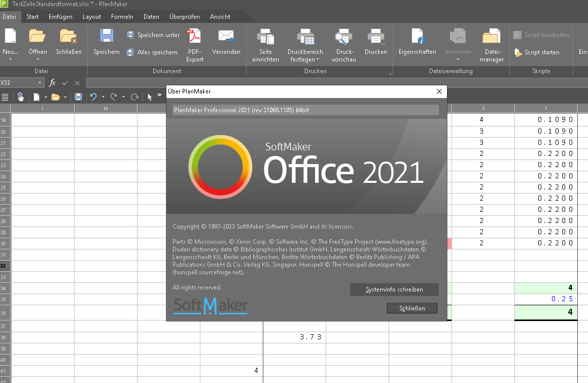Show more quick toolbar items chevron
Image resolution: width=588 pixels, height=383 pixels.
[x=159, y=95]
